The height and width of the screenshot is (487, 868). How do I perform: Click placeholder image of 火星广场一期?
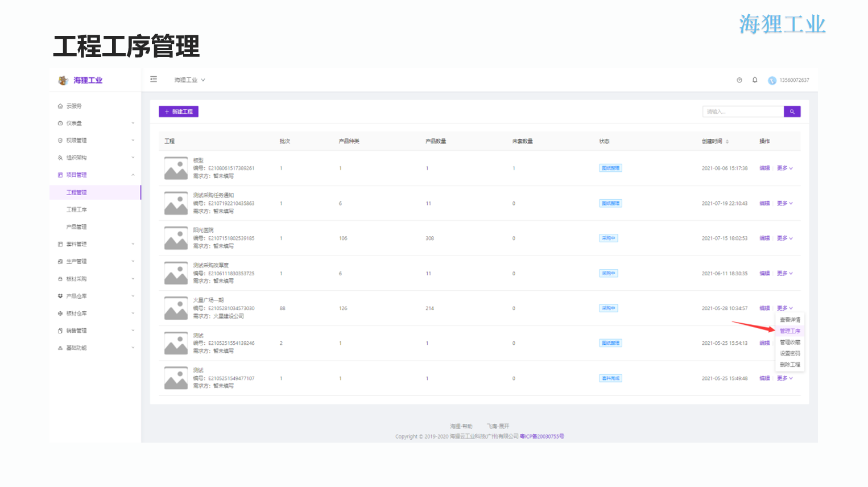176,308
